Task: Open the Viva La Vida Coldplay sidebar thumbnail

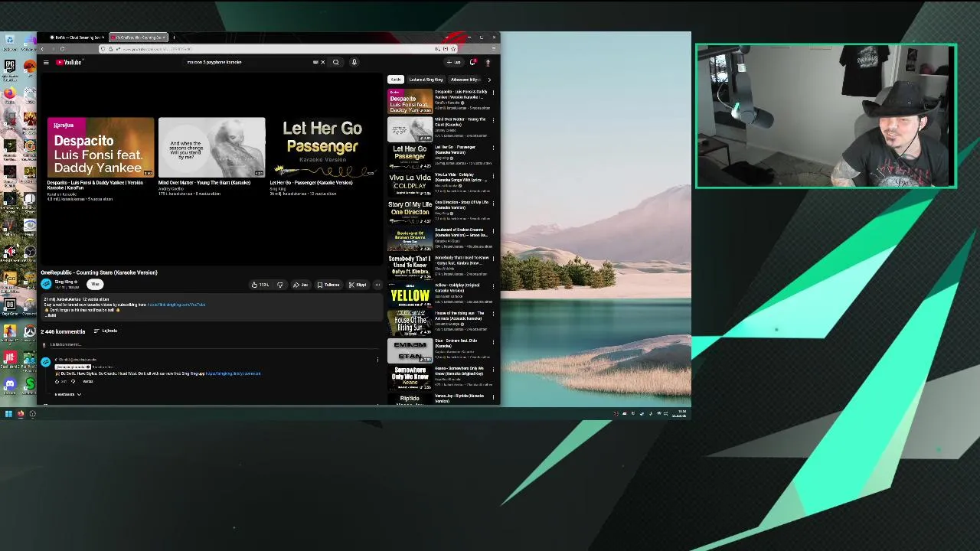Action: [410, 184]
